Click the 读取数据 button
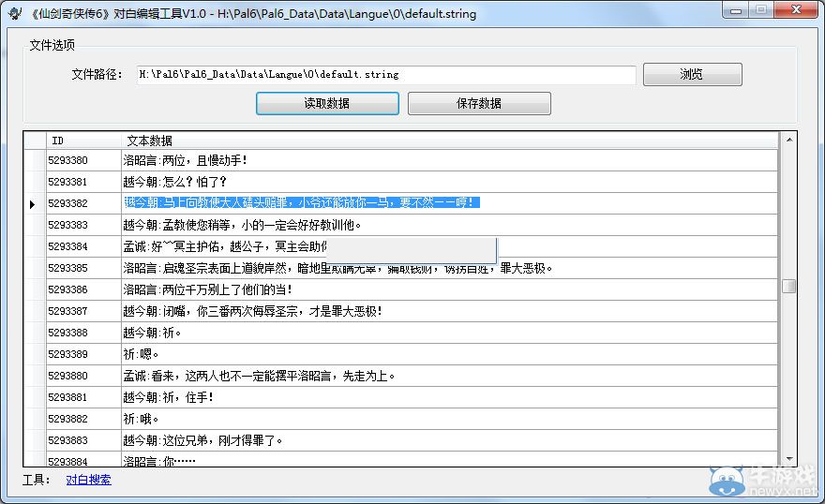This screenshot has height=504, width=825. (327, 104)
